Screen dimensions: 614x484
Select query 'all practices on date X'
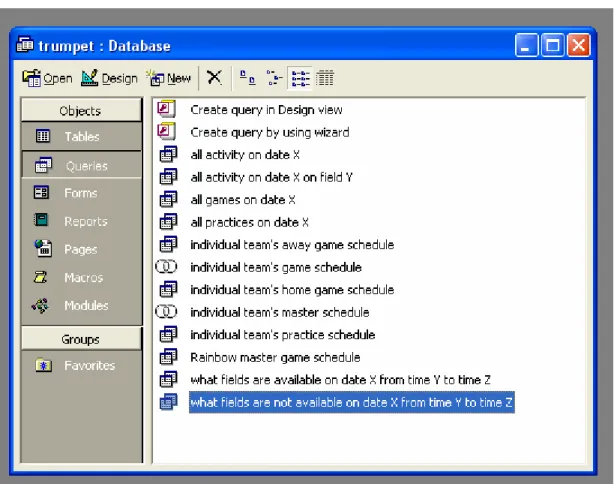click(x=249, y=222)
